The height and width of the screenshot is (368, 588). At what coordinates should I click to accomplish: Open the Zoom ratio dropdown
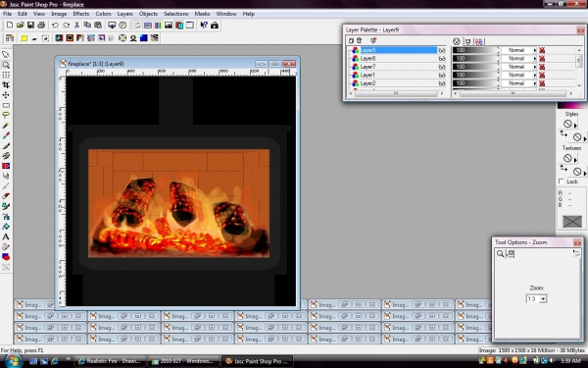[543, 299]
